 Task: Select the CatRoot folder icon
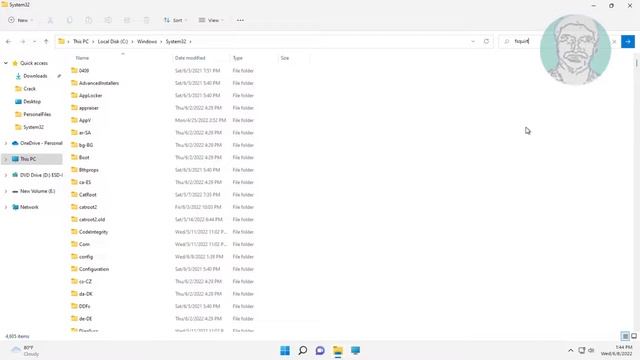click(74, 194)
